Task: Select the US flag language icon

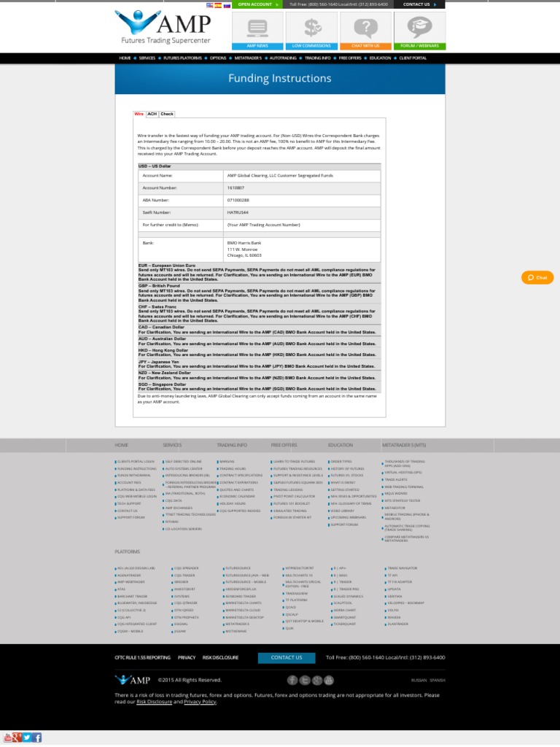Action: (209, 5)
